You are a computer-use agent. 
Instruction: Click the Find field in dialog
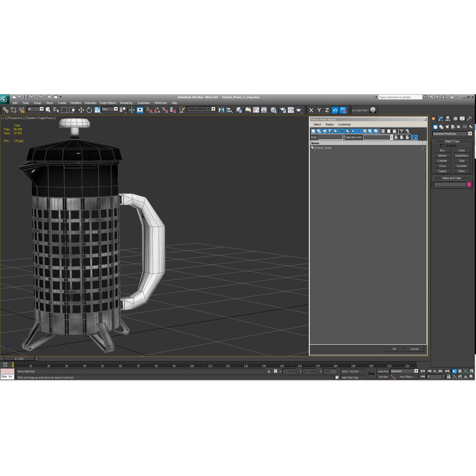[x=330, y=138]
